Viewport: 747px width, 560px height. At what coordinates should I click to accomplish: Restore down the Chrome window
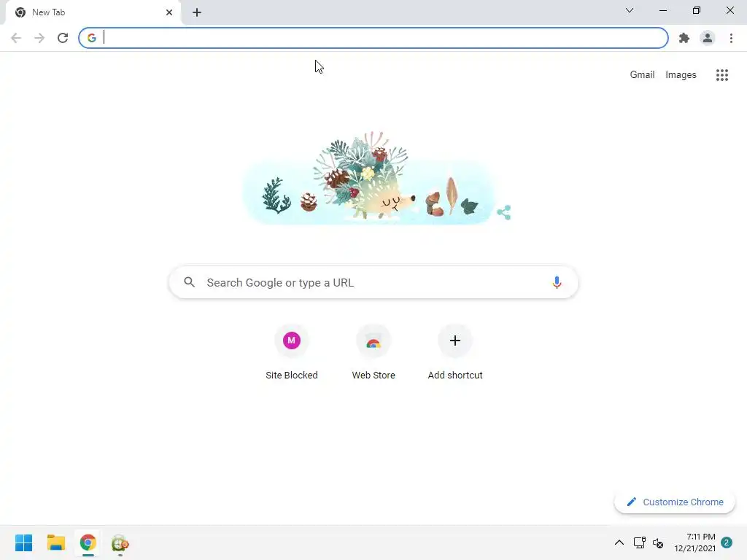pyautogui.click(x=697, y=10)
